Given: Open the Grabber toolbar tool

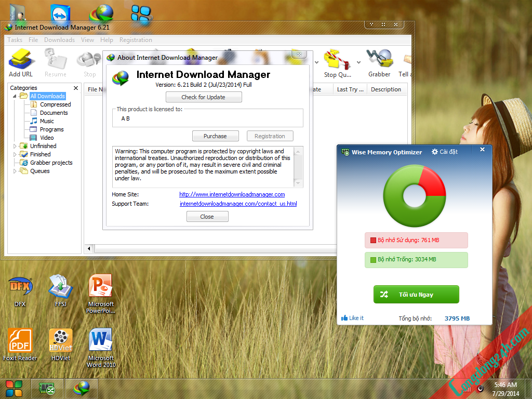Looking at the screenshot, I should click(x=379, y=63).
